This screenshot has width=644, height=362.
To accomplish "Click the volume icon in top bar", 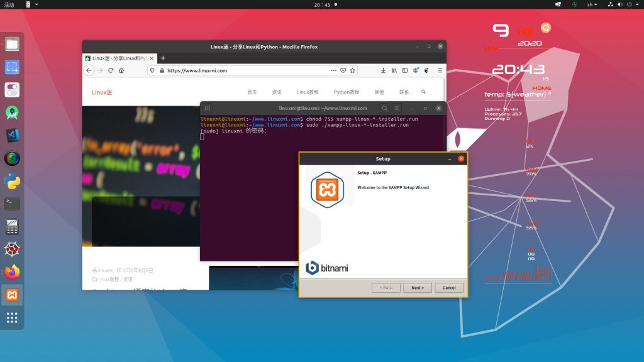I will [x=619, y=4].
